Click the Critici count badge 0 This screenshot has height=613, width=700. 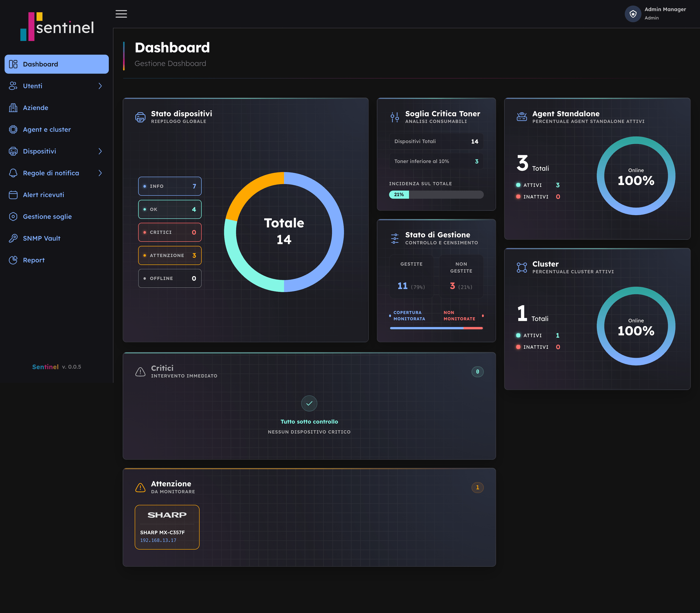coord(477,372)
